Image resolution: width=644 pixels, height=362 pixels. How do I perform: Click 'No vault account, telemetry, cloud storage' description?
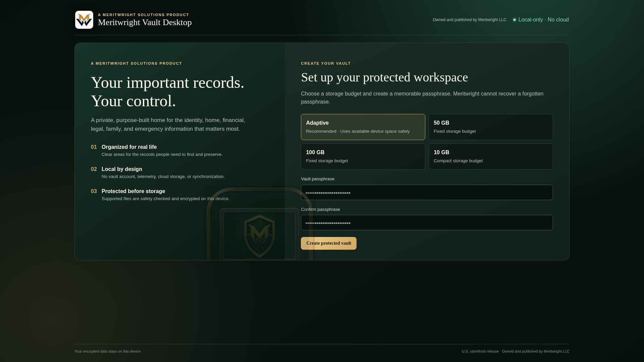point(163,177)
